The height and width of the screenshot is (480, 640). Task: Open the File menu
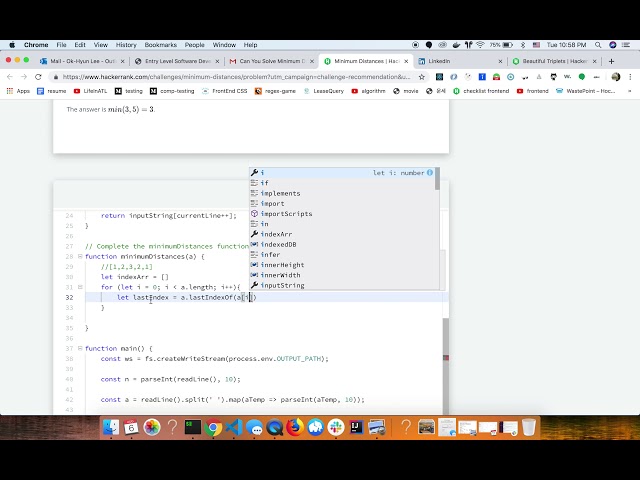pyautogui.click(x=62, y=45)
